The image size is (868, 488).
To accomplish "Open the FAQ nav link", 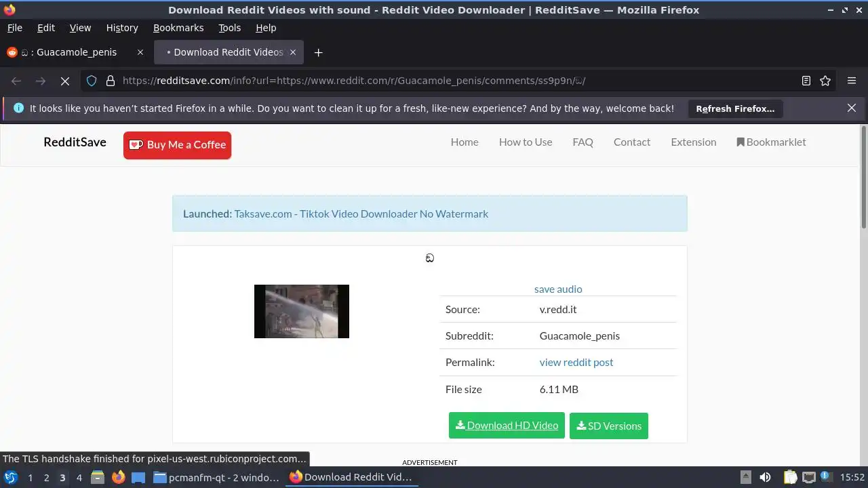I will pyautogui.click(x=583, y=142).
